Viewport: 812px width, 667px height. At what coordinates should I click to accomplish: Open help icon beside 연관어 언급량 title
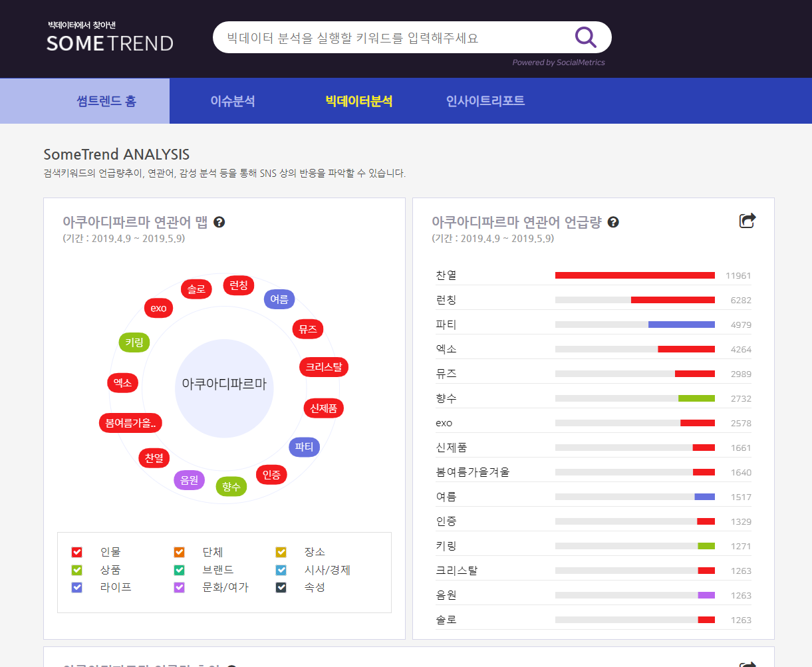[613, 222]
